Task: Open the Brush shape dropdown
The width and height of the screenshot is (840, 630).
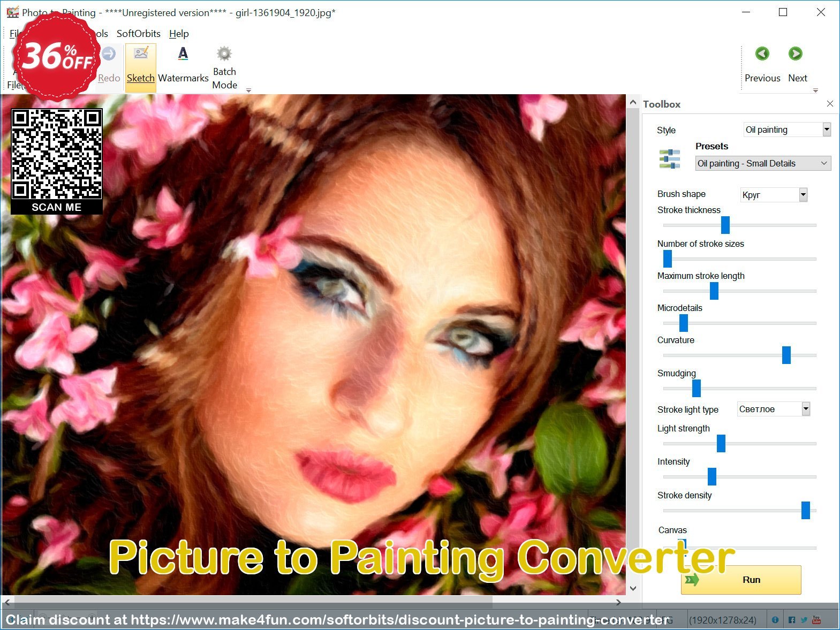Action: (x=774, y=195)
